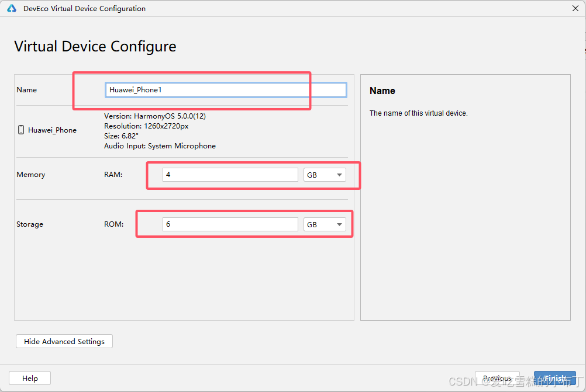Open Help for device configuration
The image size is (586, 392).
tap(30, 378)
